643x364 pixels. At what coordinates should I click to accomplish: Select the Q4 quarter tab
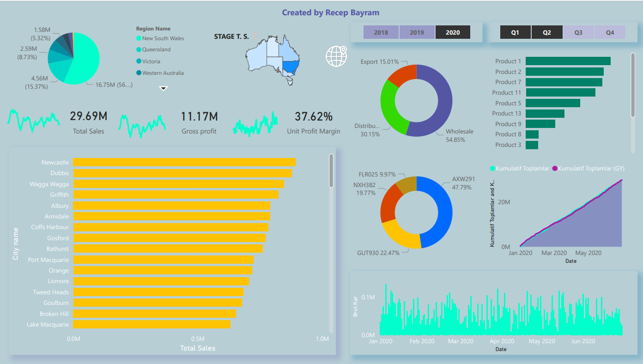610,33
